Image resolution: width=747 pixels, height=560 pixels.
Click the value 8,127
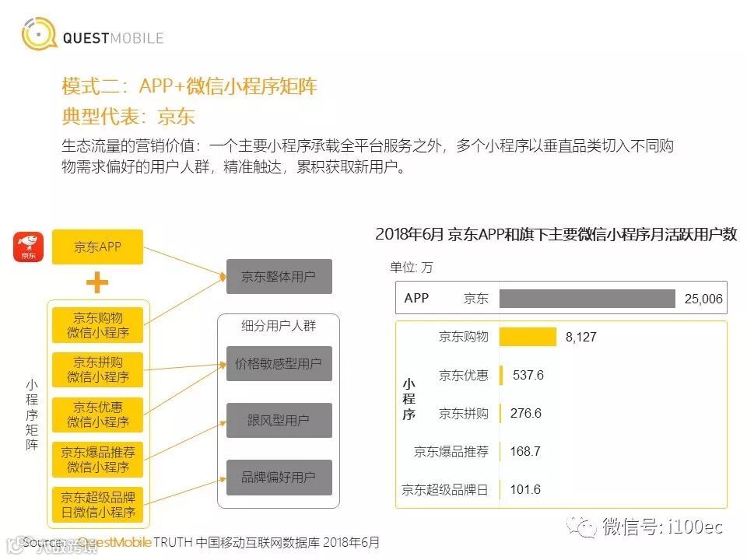(580, 337)
